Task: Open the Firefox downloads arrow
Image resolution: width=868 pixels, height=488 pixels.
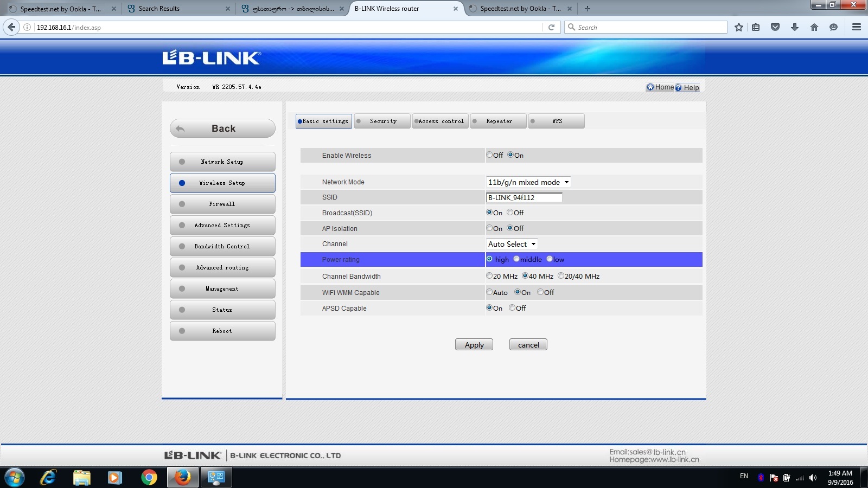Action: 795,27
